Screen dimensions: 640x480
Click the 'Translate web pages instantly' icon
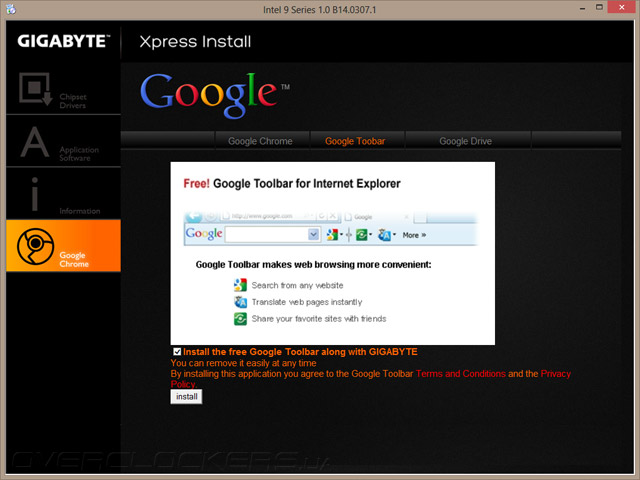tap(240, 302)
